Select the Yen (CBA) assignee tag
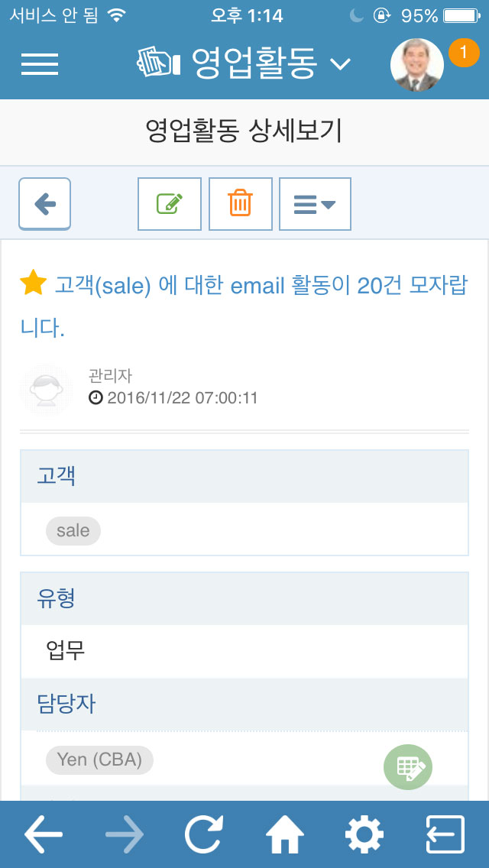489x868 pixels. click(99, 759)
